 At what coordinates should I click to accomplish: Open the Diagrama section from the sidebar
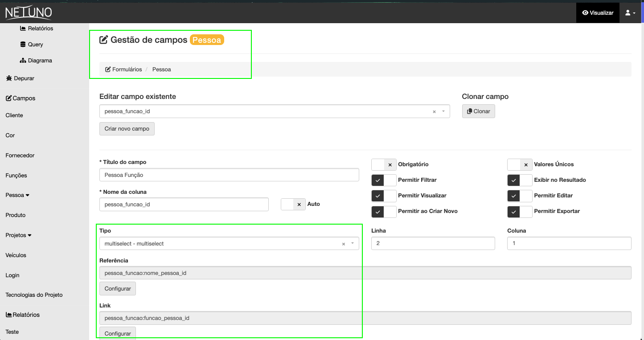(23, 60)
